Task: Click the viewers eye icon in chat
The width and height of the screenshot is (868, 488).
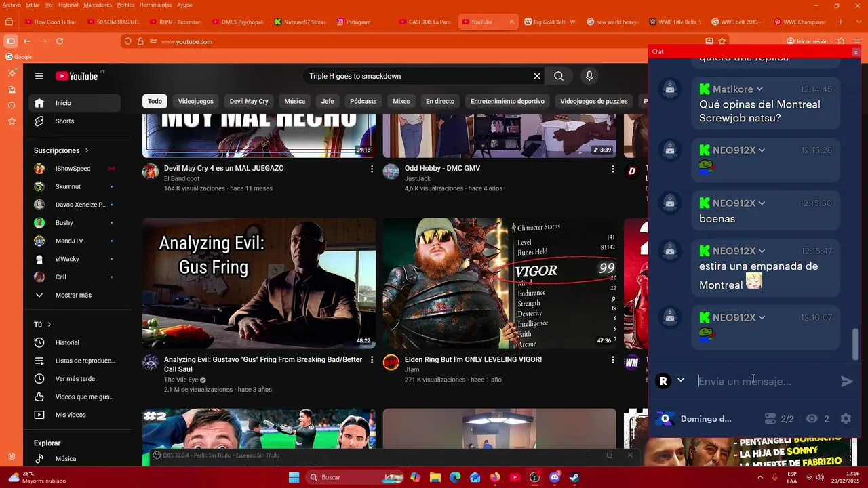Action: tap(812, 419)
